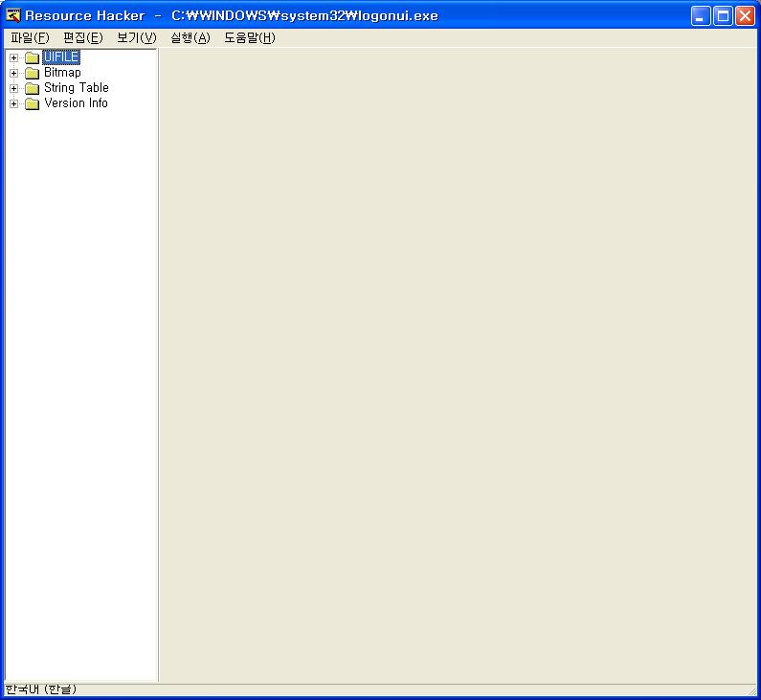Viewport: 761px width, 700px height.
Task: Select the Version Info tree label
Action: pyautogui.click(x=76, y=103)
